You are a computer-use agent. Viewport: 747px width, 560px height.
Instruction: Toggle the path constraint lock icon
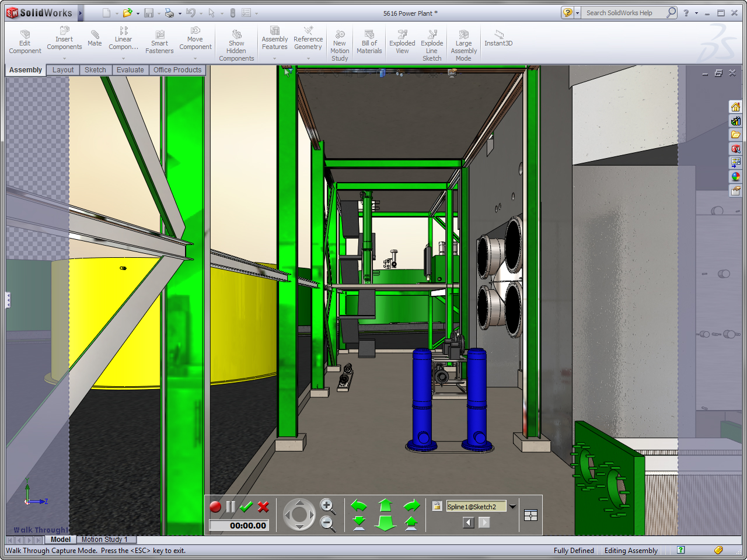click(x=437, y=506)
